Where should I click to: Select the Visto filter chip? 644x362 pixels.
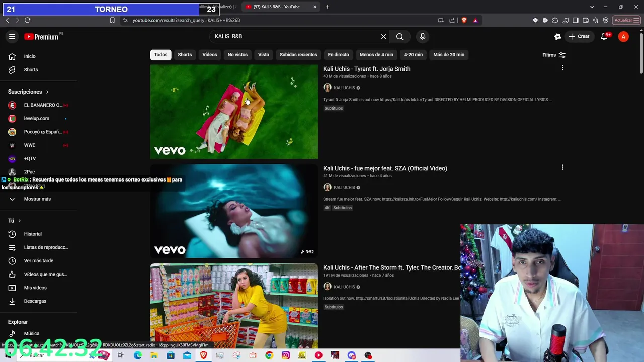pyautogui.click(x=264, y=54)
